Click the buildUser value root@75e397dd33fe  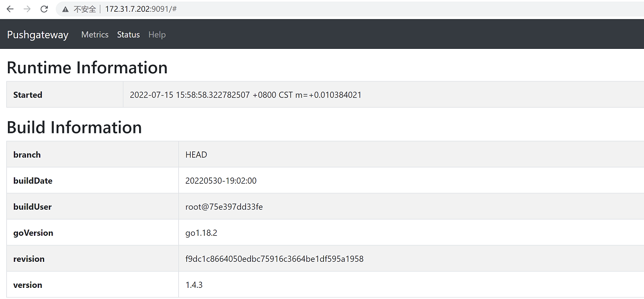pyautogui.click(x=224, y=207)
